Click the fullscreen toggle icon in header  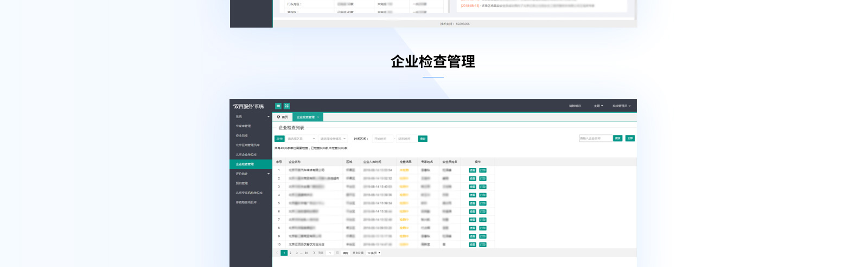tap(287, 106)
